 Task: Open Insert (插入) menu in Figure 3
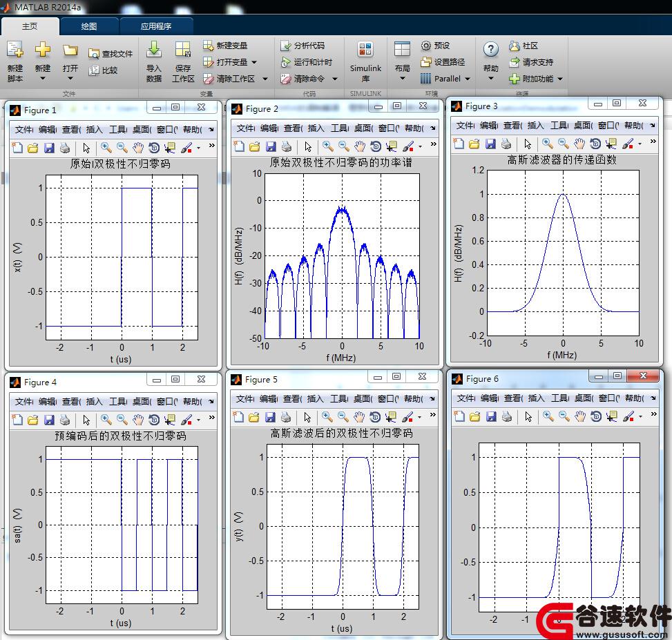coord(535,126)
